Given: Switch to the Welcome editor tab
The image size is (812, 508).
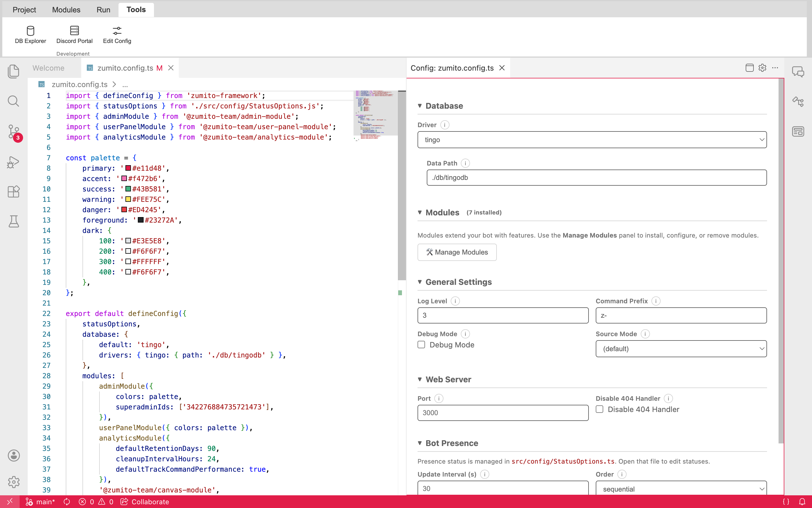Looking at the screenshot, I should pyautogui.click(x=48, y=68).
